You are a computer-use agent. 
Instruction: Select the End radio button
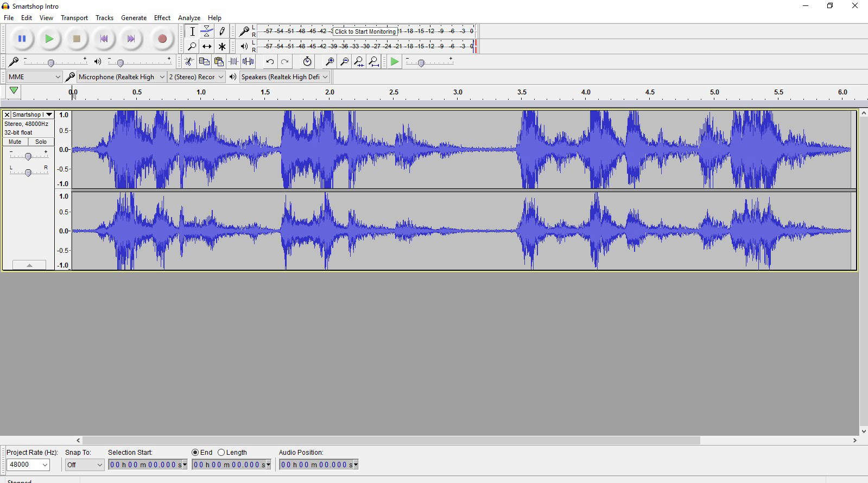[x=195, y=452]
